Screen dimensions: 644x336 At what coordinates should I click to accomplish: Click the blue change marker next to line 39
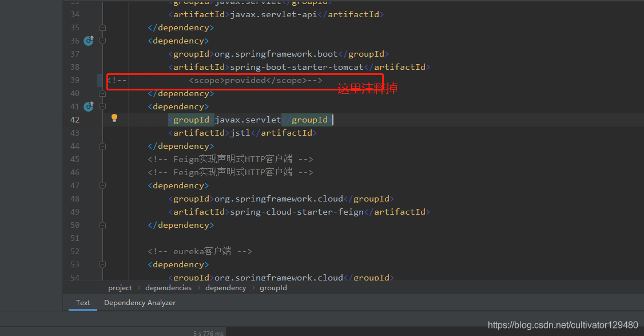point(101,80)
